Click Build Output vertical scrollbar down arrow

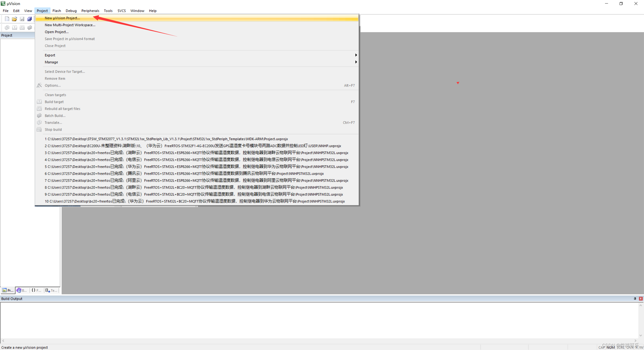(641, 335)
